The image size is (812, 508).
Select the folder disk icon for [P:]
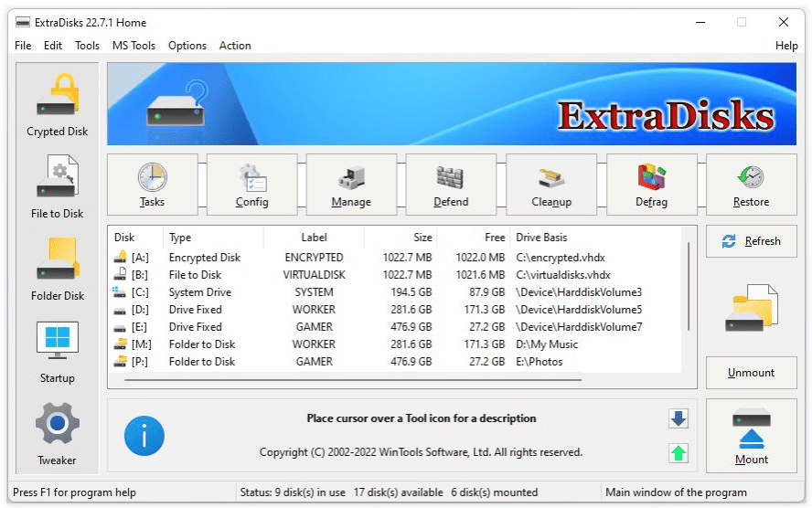point(120,361)
